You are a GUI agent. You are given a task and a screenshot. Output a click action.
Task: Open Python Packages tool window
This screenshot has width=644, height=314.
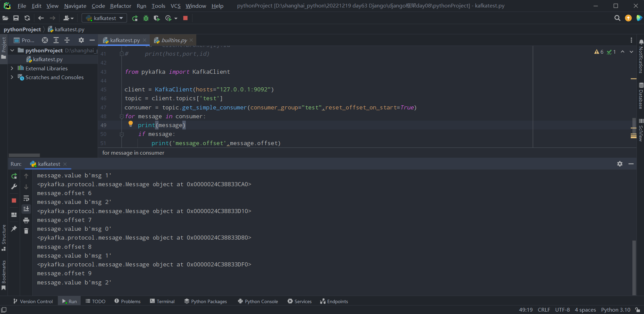tap(205, 301)
